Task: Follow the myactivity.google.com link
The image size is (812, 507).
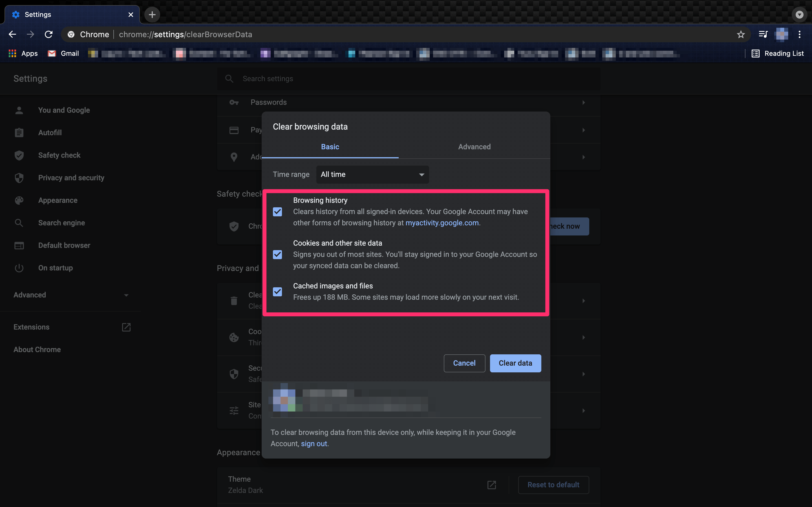Action: pos(442,223)
